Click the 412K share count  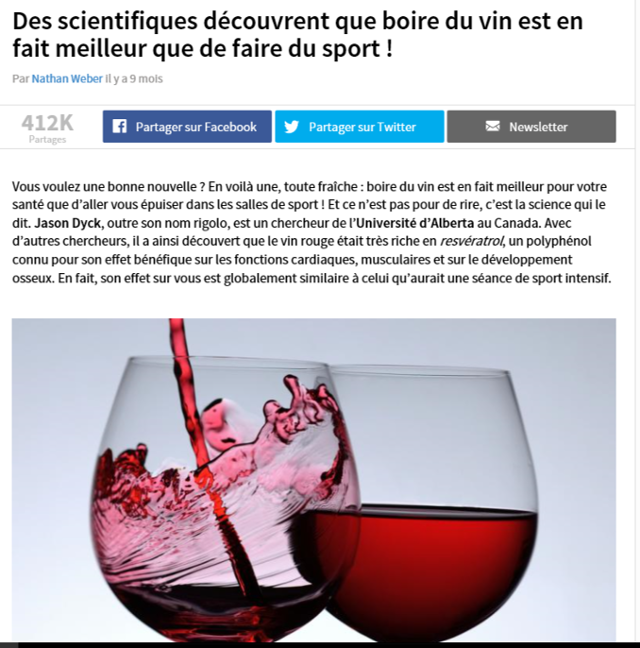[x=48, y=122]
